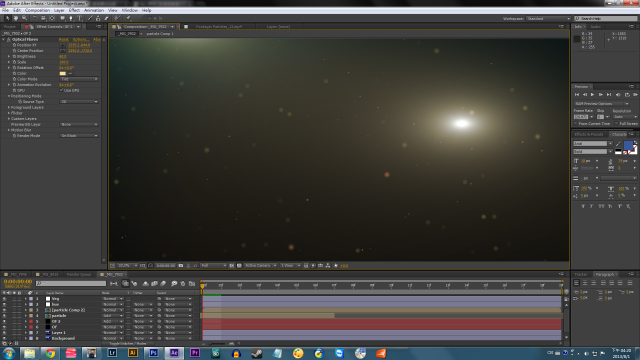
Task: Click the Position XY crosshair target button
Action: pos(62,45)
